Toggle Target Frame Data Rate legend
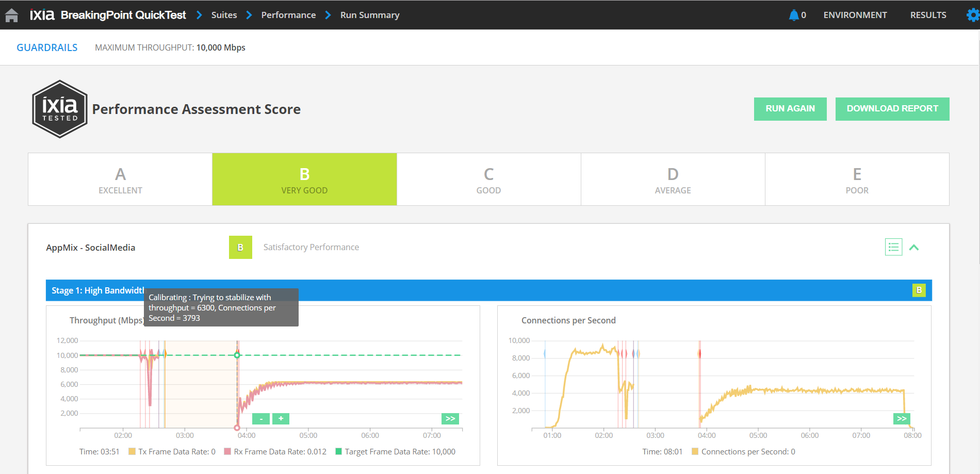 [395, 452]
